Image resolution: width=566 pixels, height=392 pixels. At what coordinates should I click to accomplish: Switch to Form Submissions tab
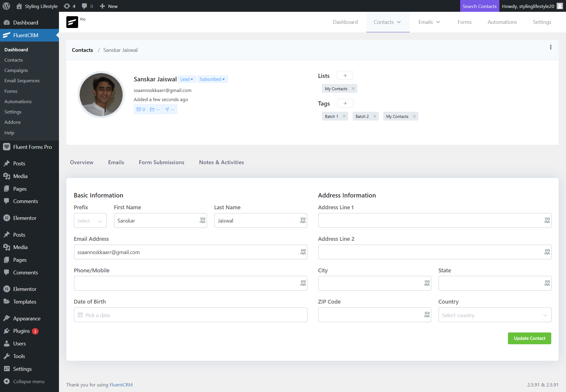tap(162, 162)
